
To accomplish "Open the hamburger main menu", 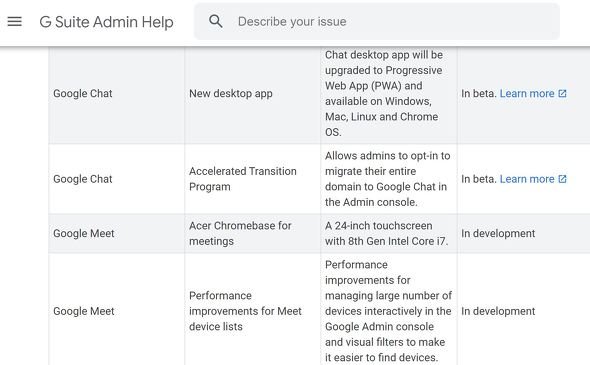I will coord(15,21).
